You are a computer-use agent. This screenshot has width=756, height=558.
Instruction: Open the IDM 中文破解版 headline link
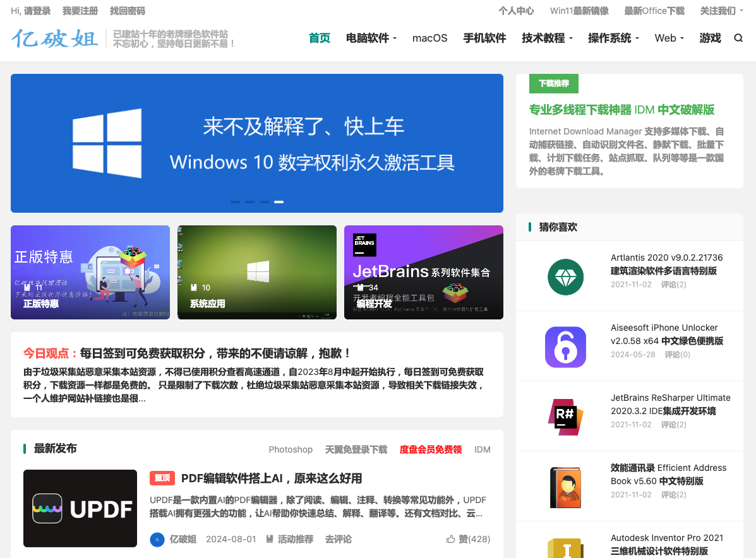(621, 110)
